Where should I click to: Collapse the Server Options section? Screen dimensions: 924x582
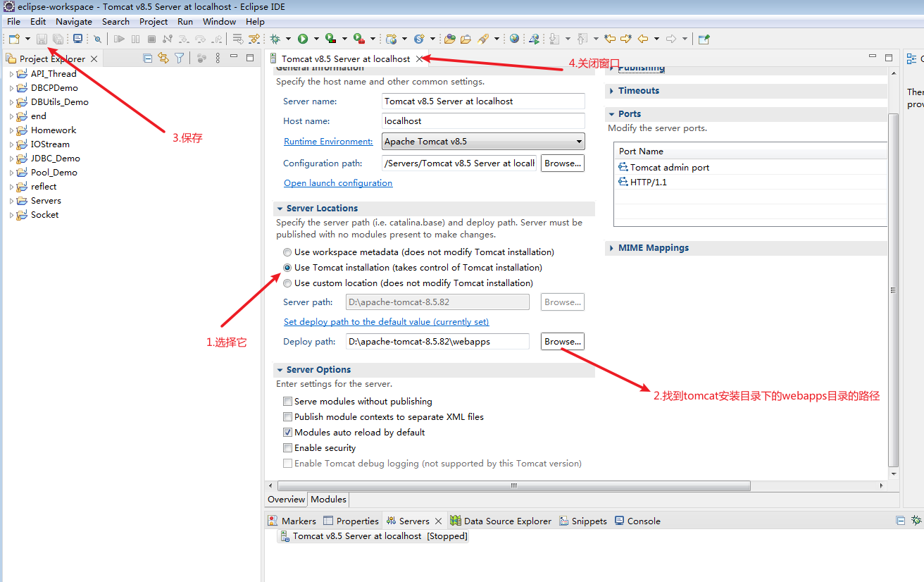click(280, 370)
